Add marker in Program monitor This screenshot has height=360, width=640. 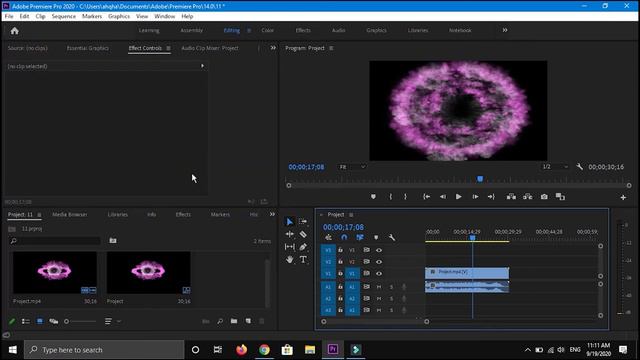373,197
